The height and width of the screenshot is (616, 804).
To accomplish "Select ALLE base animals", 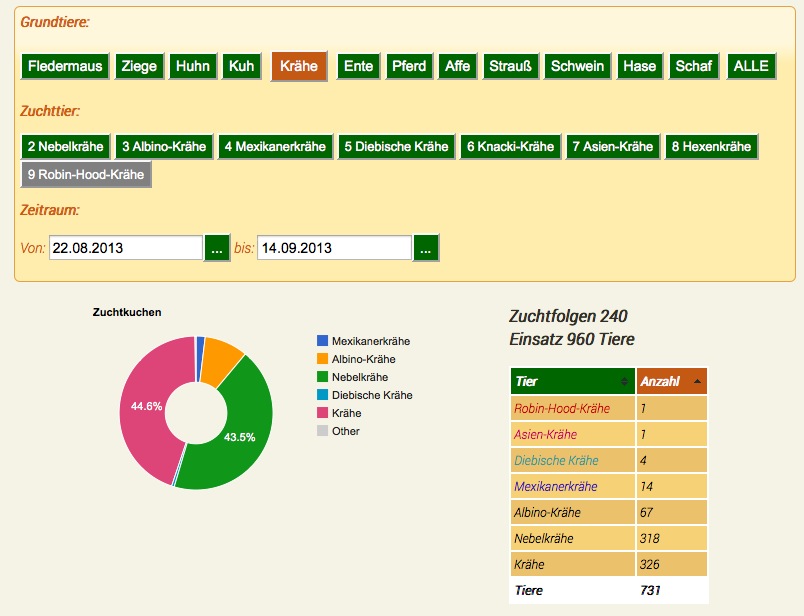I will tap(751, 66).
